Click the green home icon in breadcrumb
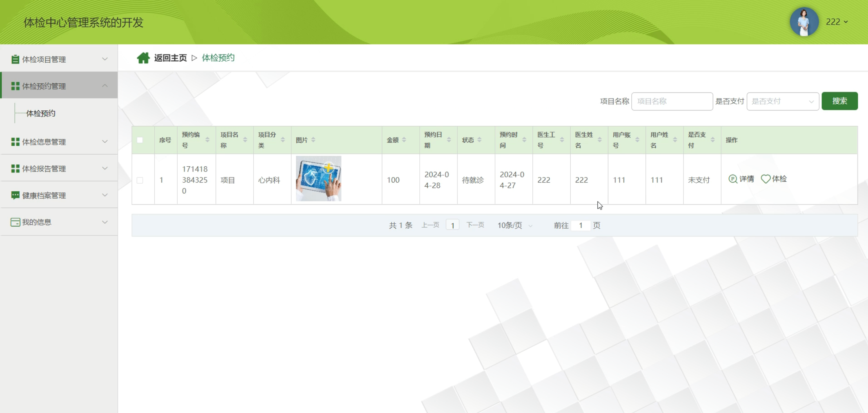Viewport: 868px width, 413px height. (143, 58)
